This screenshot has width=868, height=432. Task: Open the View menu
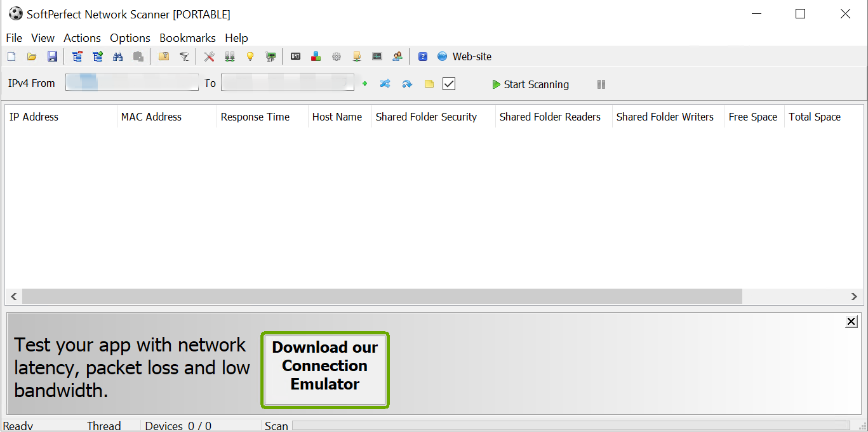pos(43,38)
